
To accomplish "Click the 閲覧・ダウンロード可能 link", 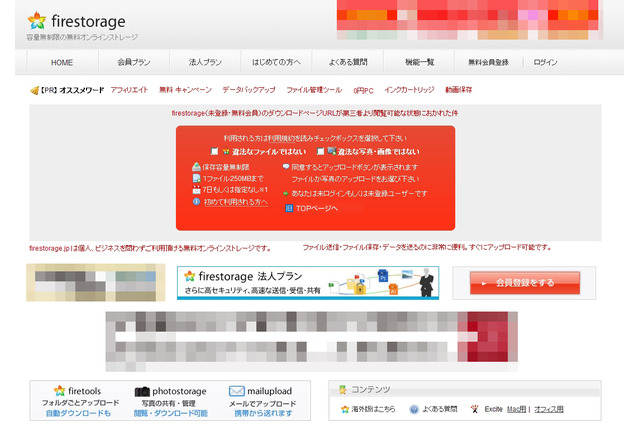I will coord(171,413).
